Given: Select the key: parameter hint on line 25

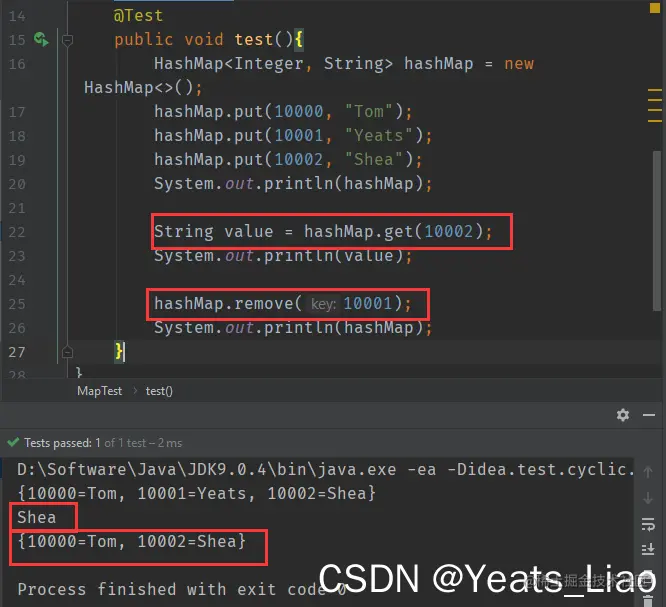Looking at the screenshot, I should pos(323,304).
